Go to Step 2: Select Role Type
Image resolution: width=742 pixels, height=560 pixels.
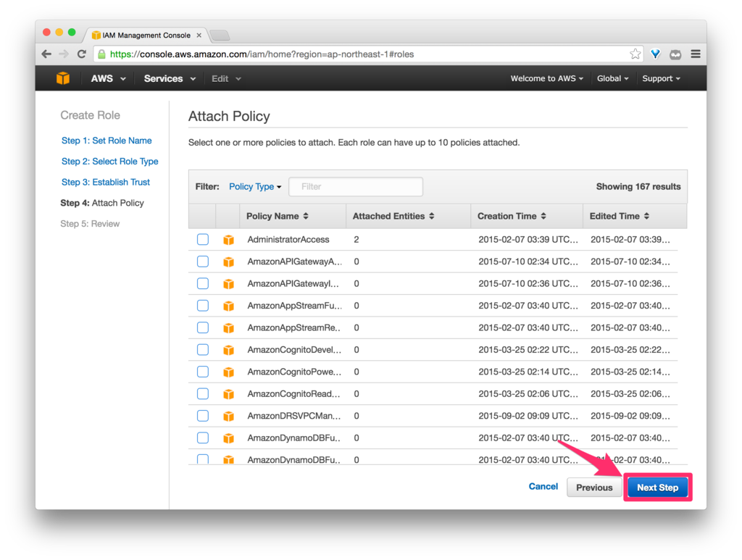110,162
